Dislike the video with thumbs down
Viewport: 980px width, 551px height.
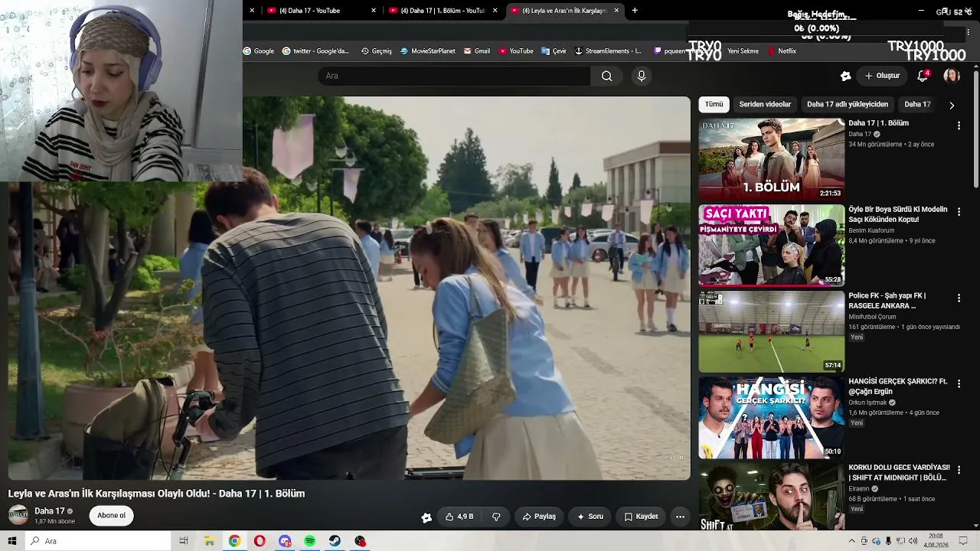click(496, 517)
